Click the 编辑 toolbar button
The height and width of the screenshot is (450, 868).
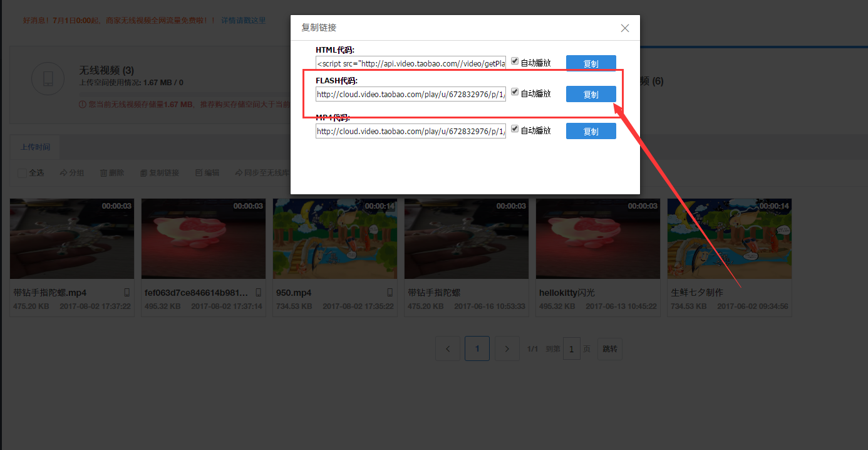pyautogui.click(x=207, y=173)
